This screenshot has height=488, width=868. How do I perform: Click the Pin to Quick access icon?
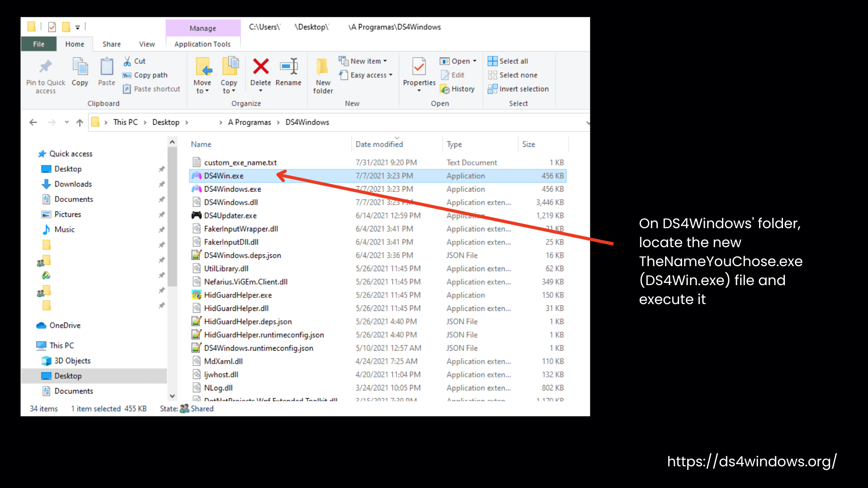(45, 67)
